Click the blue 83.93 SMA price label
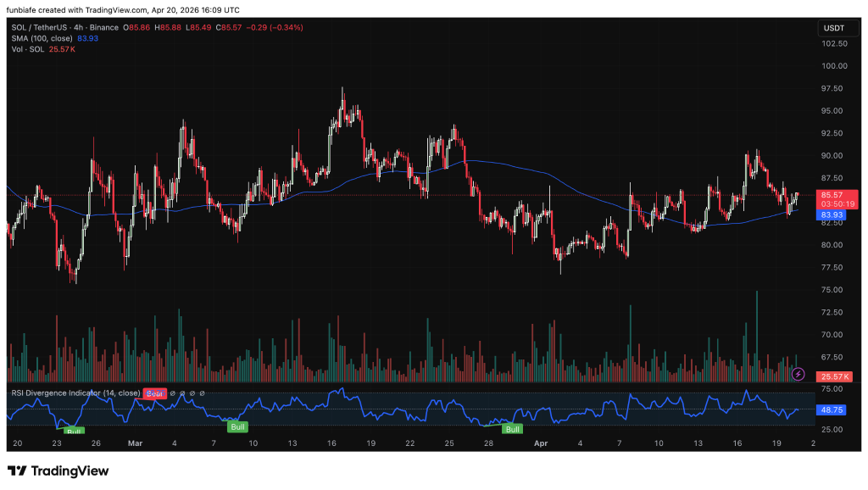868x490 pixels. [831, 215]
